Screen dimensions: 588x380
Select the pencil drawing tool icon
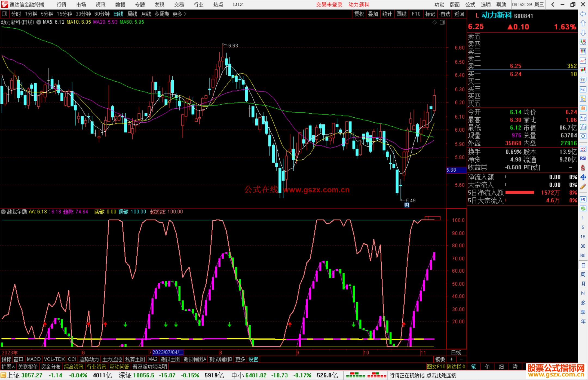click(583, 187)
